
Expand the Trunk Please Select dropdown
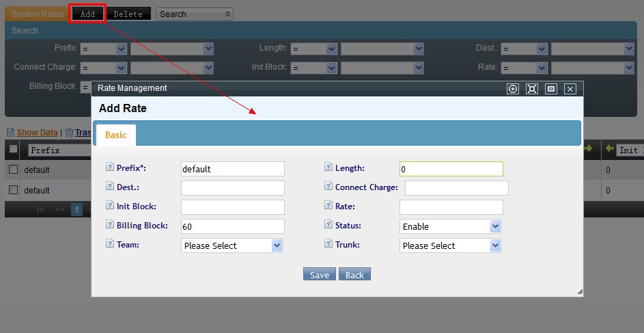coord(450,245)
